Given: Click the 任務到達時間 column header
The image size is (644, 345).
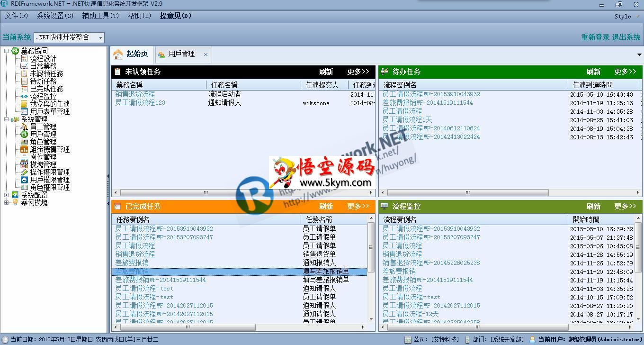Looking at the screenshot, I should pos(603,85).
